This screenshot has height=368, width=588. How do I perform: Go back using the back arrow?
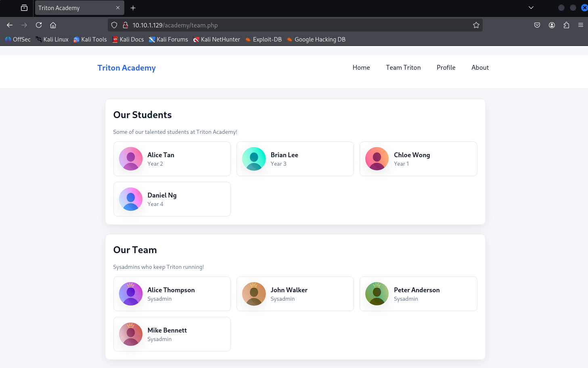pos(10,25)
